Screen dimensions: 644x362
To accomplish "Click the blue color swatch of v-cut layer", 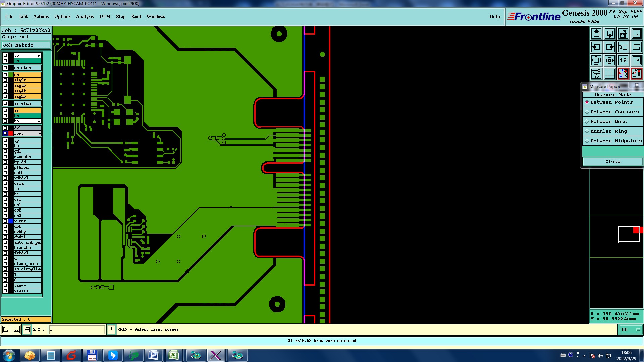I will pos(11,221).
